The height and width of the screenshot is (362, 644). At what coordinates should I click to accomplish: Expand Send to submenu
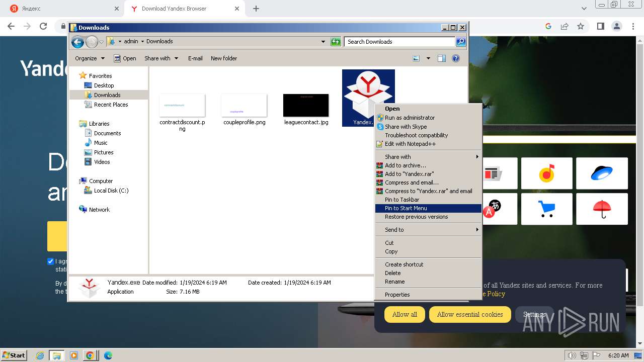(428, 230)
